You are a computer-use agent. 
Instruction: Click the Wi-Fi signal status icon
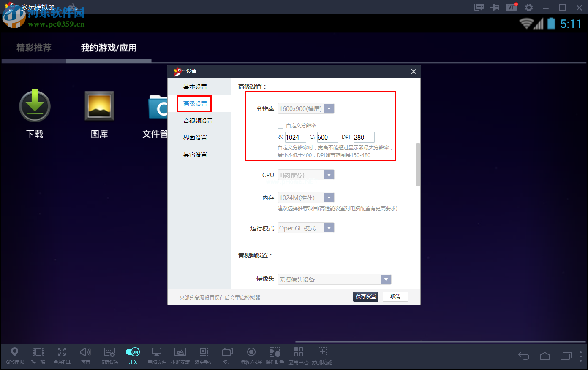[526, 23]
